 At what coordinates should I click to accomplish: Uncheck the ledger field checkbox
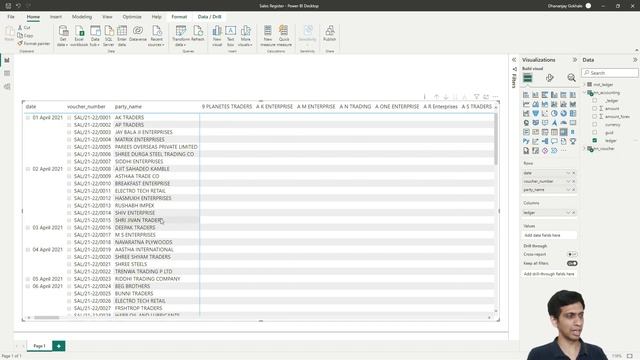pos(594,140)
